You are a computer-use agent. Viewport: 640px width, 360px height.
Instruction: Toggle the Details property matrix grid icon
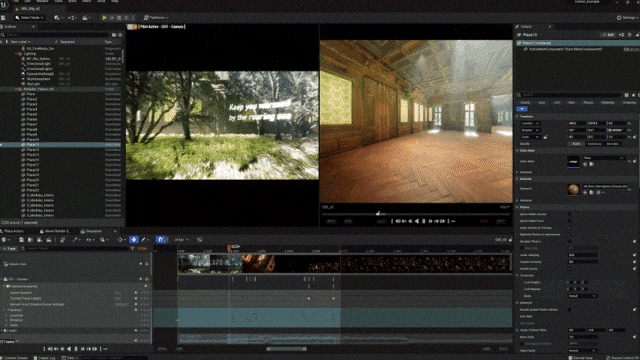coord(627,95)
